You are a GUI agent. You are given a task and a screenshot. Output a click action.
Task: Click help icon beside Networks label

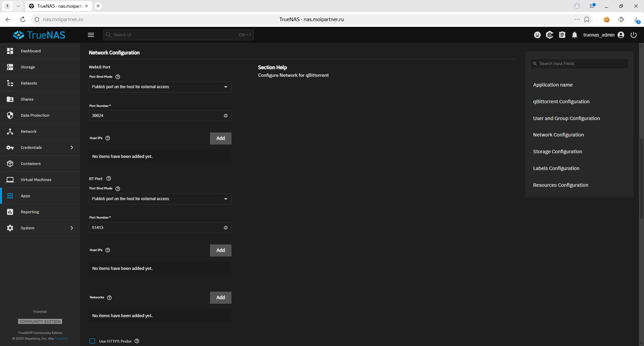point(109,298)
